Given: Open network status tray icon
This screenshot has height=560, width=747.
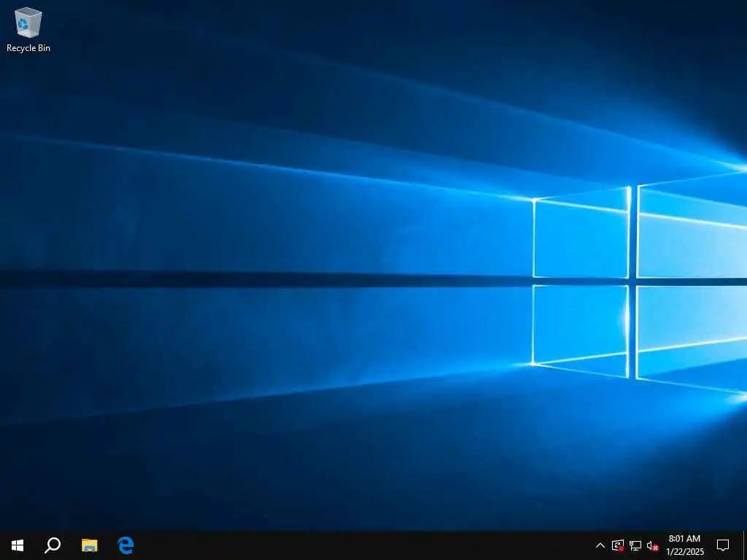Looking at the screenshot, I should click(x=635, y=545).
